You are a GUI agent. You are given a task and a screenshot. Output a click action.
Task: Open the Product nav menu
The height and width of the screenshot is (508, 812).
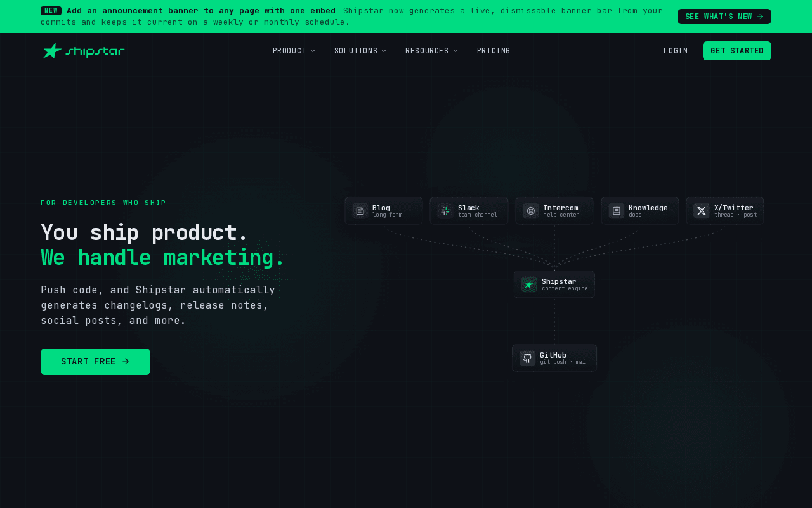(x=294, y=51)
